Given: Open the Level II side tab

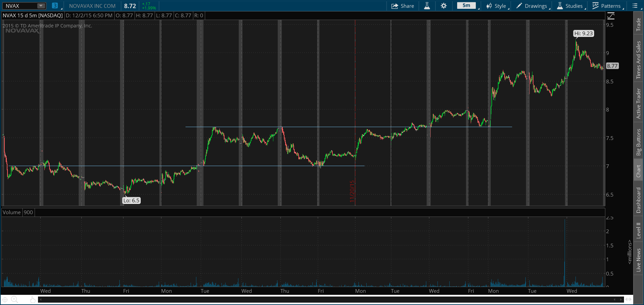Looking at the screenshot, I should 639,230.
